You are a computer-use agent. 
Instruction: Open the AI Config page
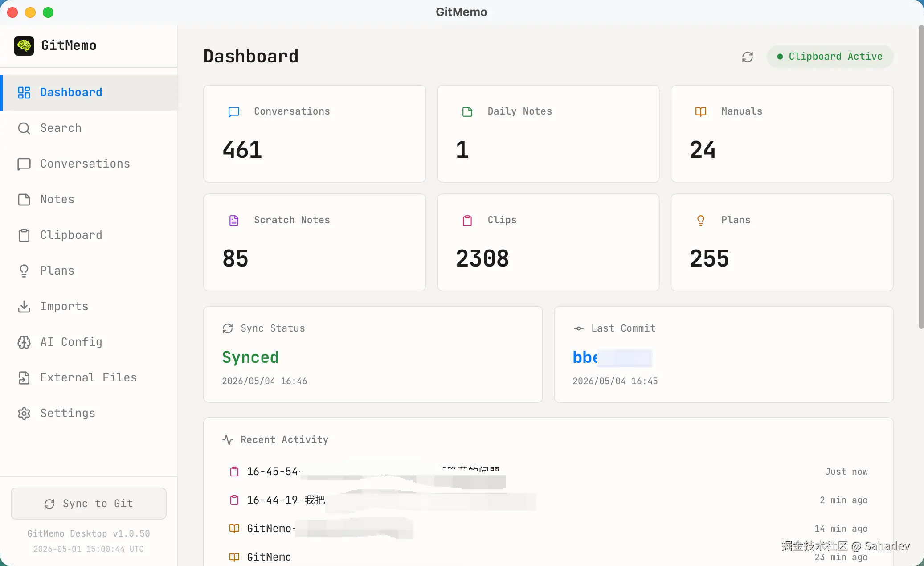[90, 342]
